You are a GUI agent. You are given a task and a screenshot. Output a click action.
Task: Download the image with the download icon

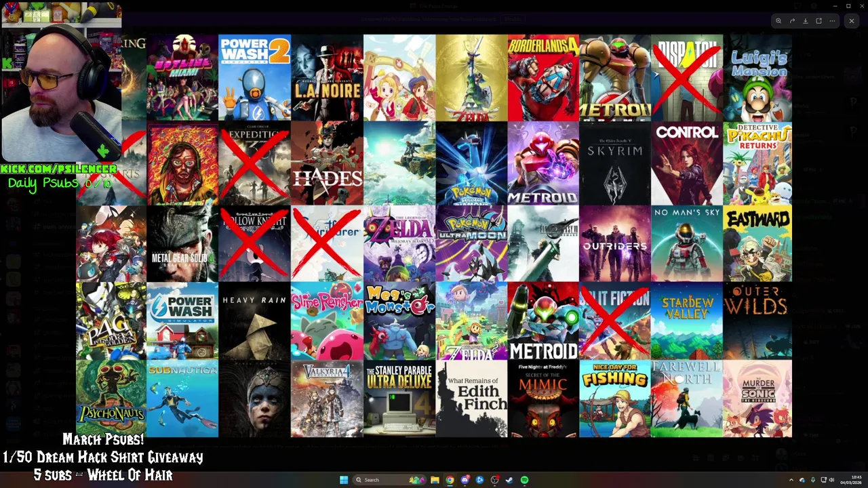(806, 21)
